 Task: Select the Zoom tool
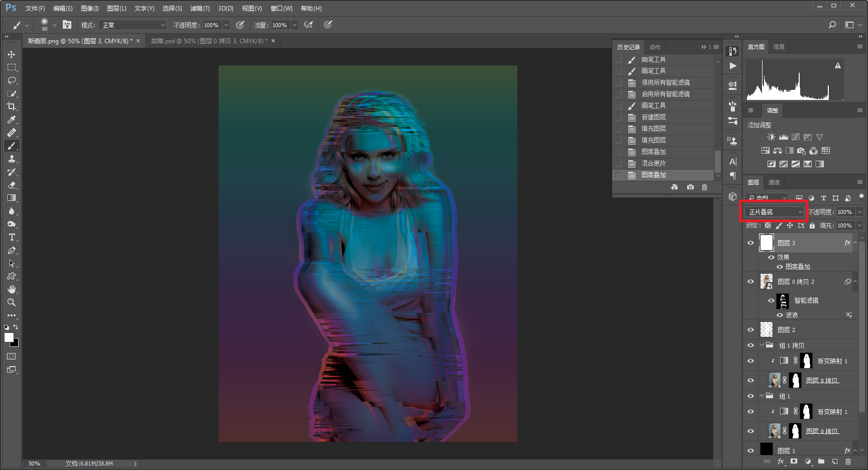click(x=11, y=302)
